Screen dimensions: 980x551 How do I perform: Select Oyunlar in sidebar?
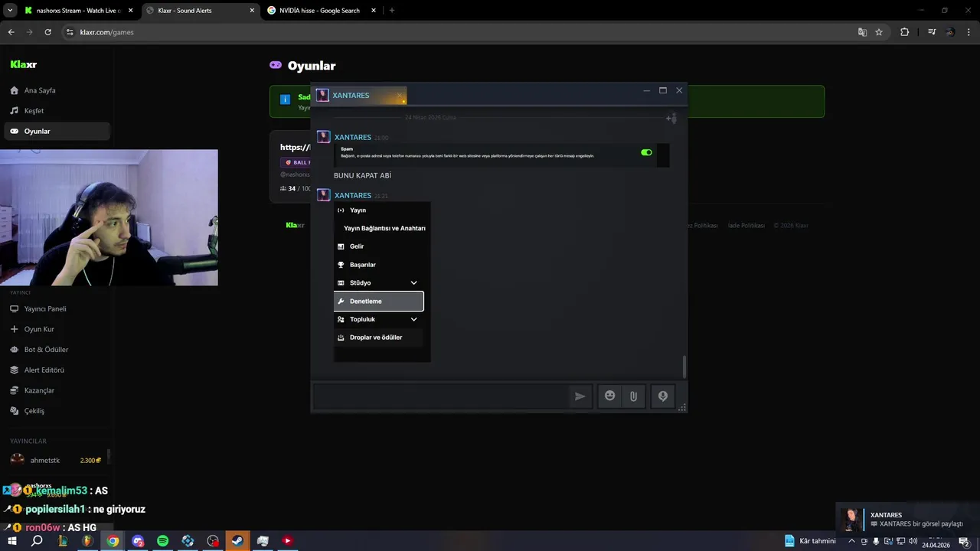coord(57,131)
